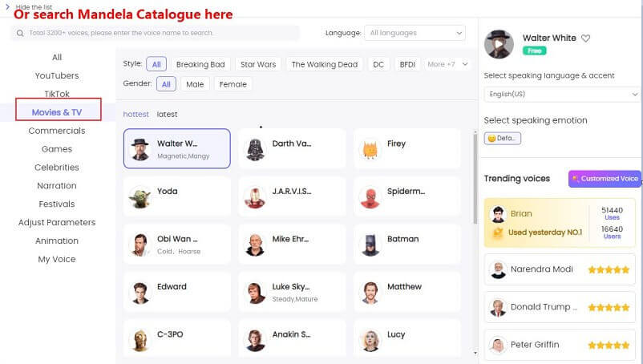The height and width of the screenshot is (364, 643).
Task: Filter by Star Wars style
Action: tap(258, 64)
